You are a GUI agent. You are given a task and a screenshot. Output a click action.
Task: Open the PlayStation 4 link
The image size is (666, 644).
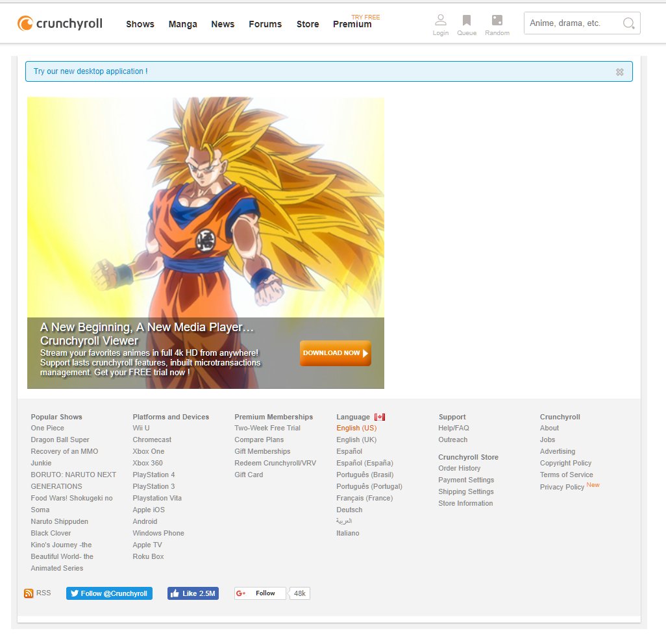click(153, 475)
